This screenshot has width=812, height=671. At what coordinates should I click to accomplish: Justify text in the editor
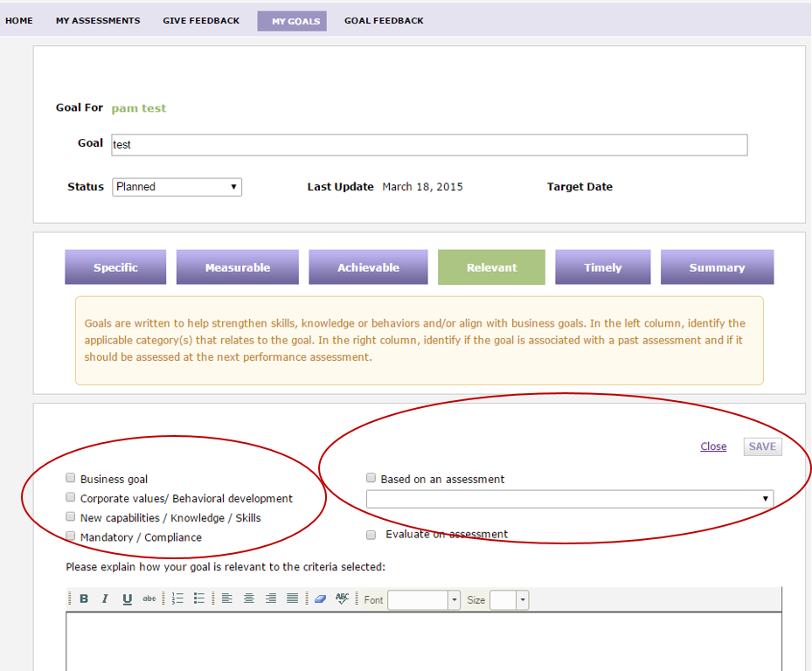click(x=293, y=599)
